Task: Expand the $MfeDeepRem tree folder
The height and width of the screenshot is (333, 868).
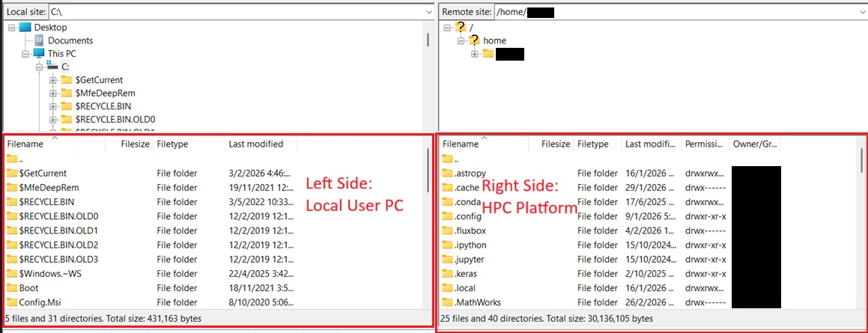Action: click(x=53, y=94)
